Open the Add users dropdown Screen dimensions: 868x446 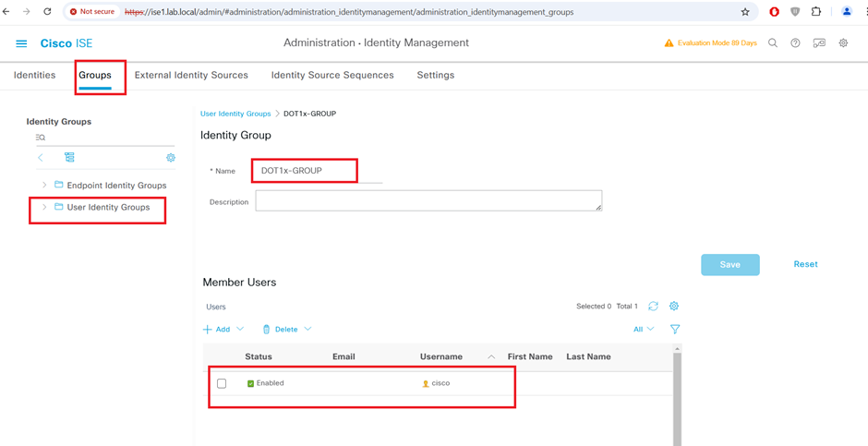click(223, 330)
